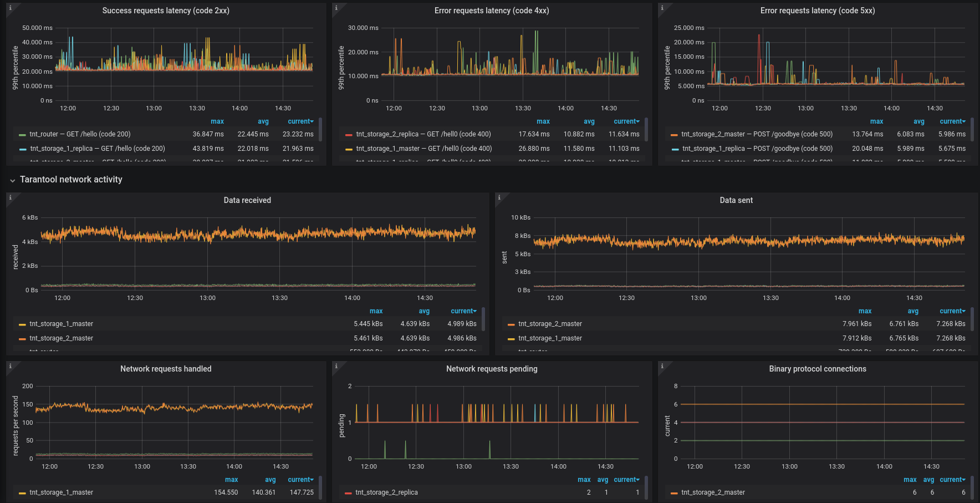
Task: Open Success requests latency (code 2xx) panel menu
Action: (166, 11)
